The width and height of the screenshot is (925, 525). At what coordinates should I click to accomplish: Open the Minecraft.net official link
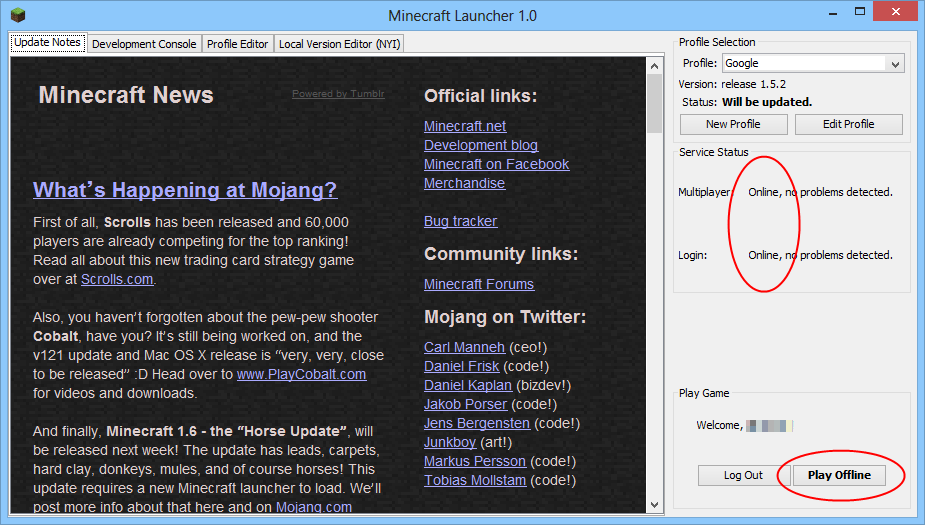pos(465,126)
